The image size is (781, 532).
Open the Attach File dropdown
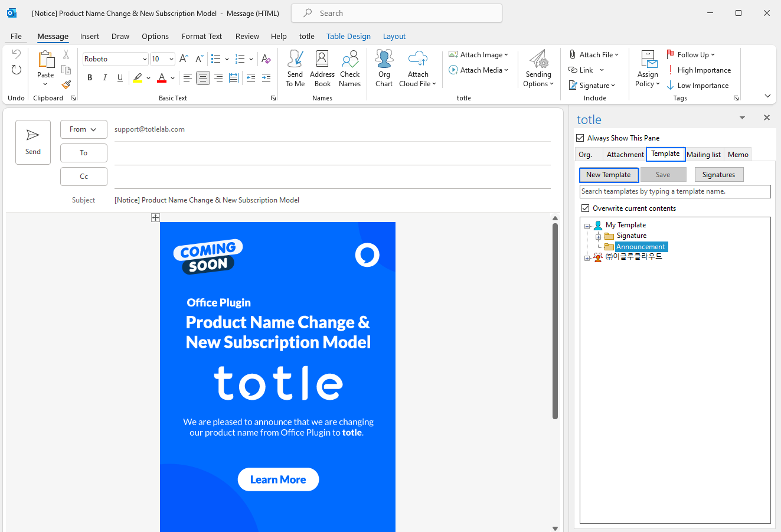(x=594, y=55)
